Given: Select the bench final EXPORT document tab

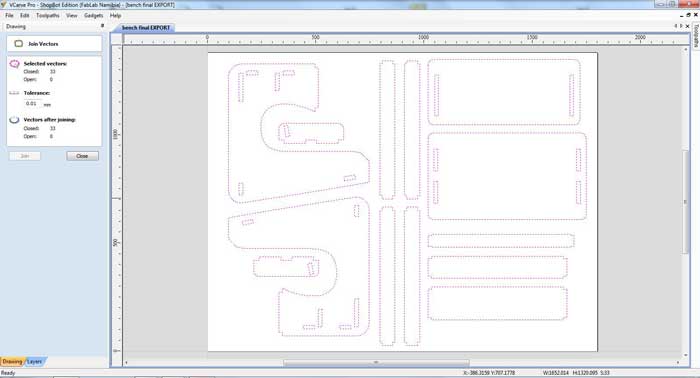Looking at the screenshot, I should tap(146, 28).
